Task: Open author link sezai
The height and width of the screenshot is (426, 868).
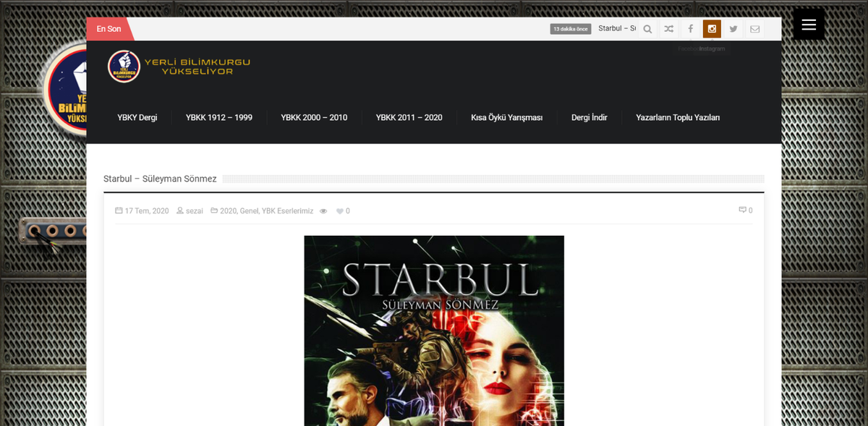Action: [195, 211]
